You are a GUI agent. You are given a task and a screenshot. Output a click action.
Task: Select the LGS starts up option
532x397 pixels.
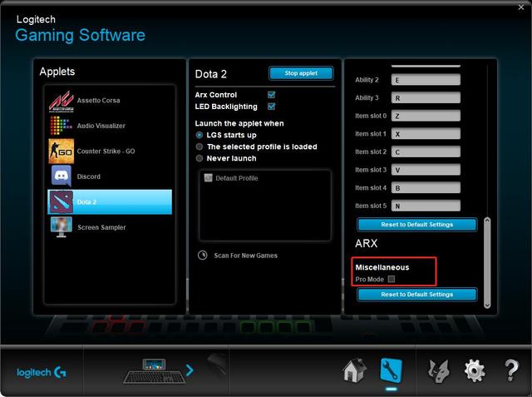click(199, 135)
